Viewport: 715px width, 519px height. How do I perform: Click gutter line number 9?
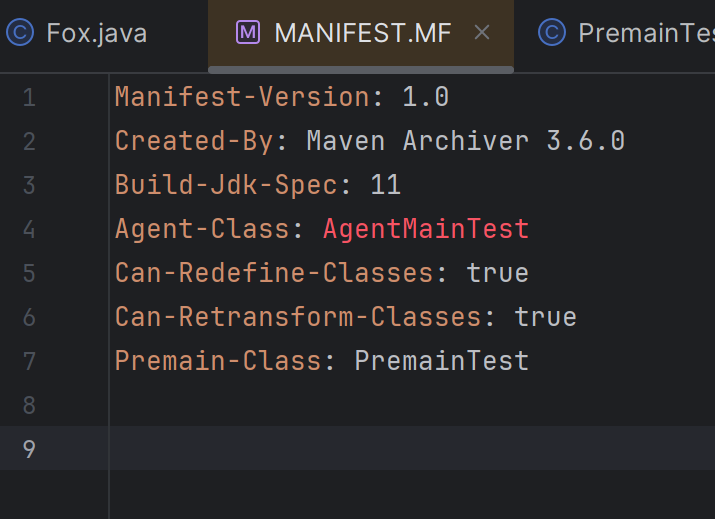click(x=28, y=449)
